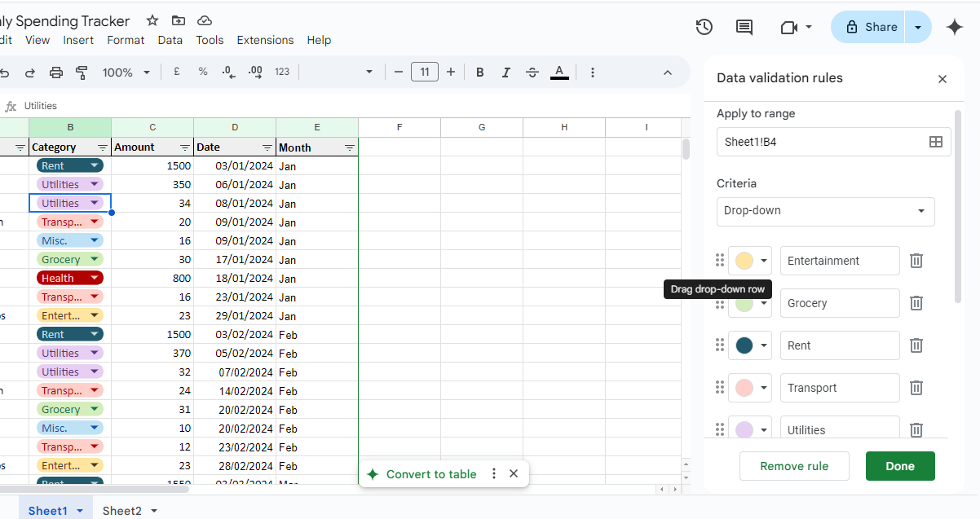Open the comment history panel
Image resolution: width=980 pixels, height=519 pixels.
tap(744, 27)
